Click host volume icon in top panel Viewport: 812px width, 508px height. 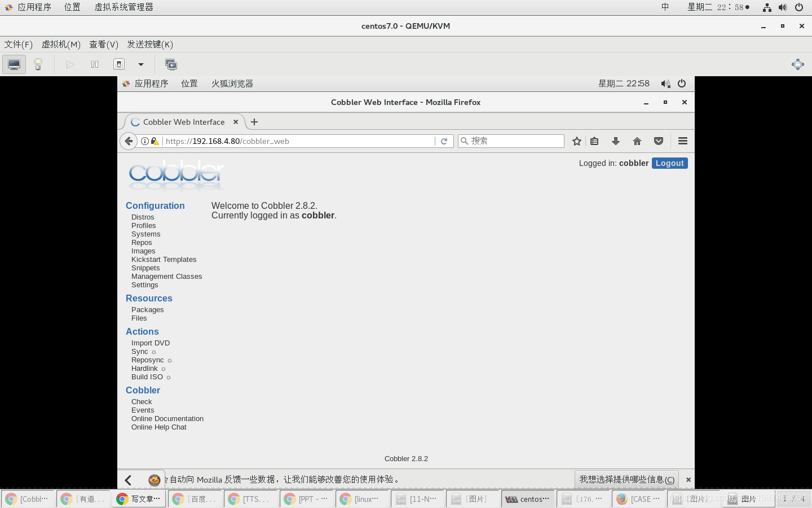point(783,7)
